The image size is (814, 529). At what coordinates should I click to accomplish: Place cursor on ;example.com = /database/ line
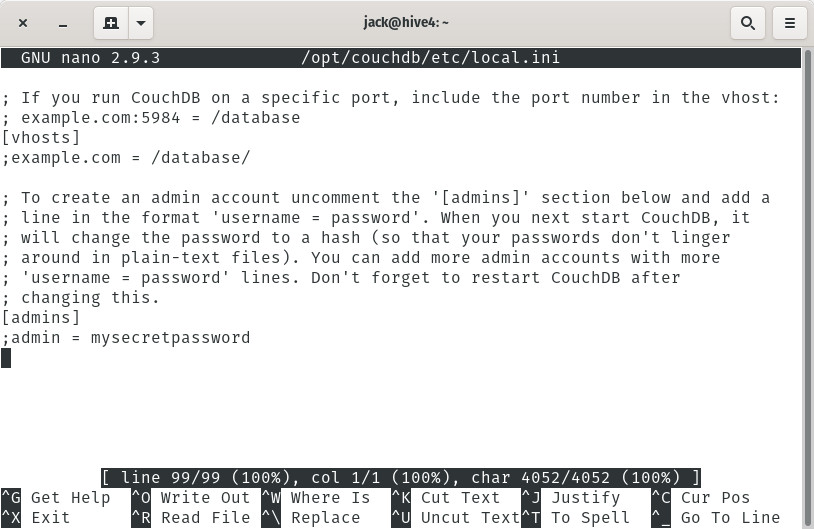click(x=126, y=158)
